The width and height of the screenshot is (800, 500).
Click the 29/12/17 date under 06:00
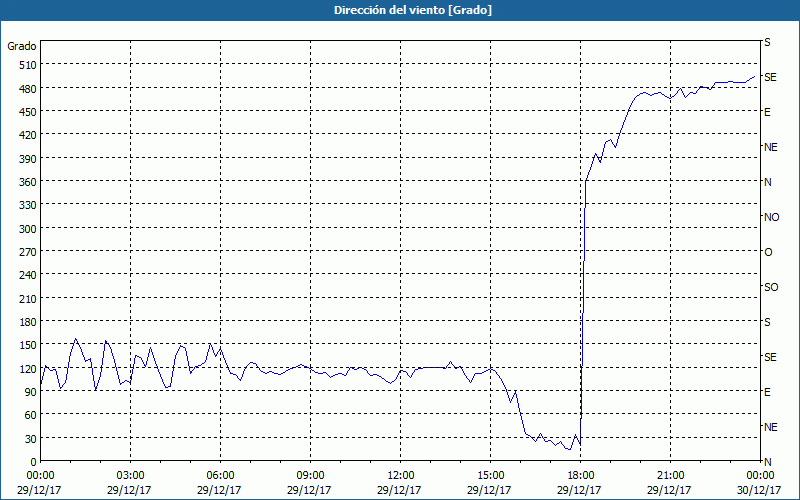(x=219, y=490)
